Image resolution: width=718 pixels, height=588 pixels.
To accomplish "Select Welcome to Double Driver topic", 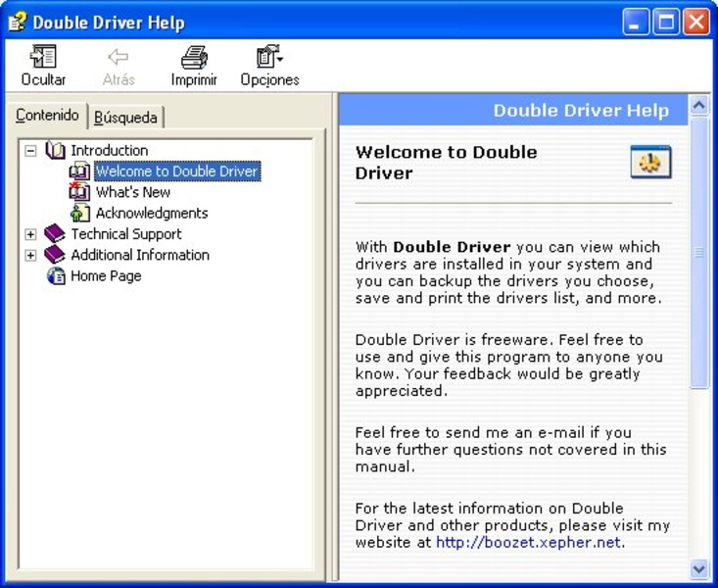I will [x=176, y=171].
